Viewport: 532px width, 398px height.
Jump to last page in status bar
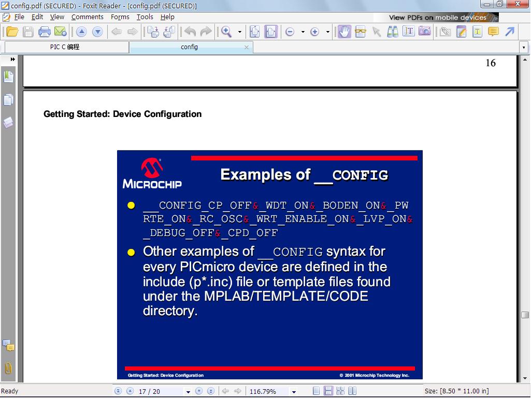[x=211, y=391]
